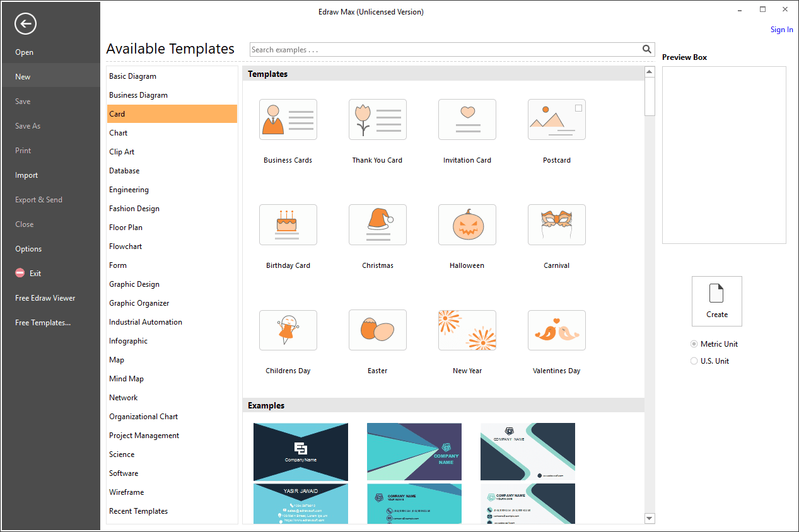799x532 pixels.
Task: Select the Valentines Day birds icon
Action: point(557,330)
